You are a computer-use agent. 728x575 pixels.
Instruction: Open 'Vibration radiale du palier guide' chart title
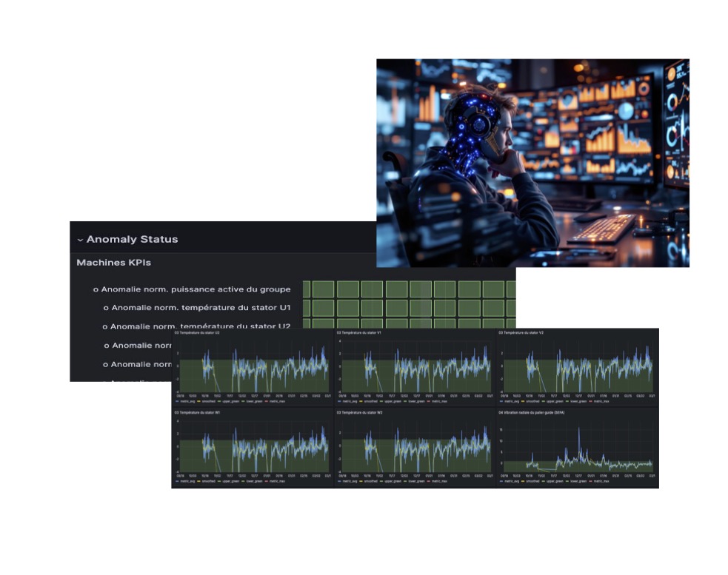532,413
